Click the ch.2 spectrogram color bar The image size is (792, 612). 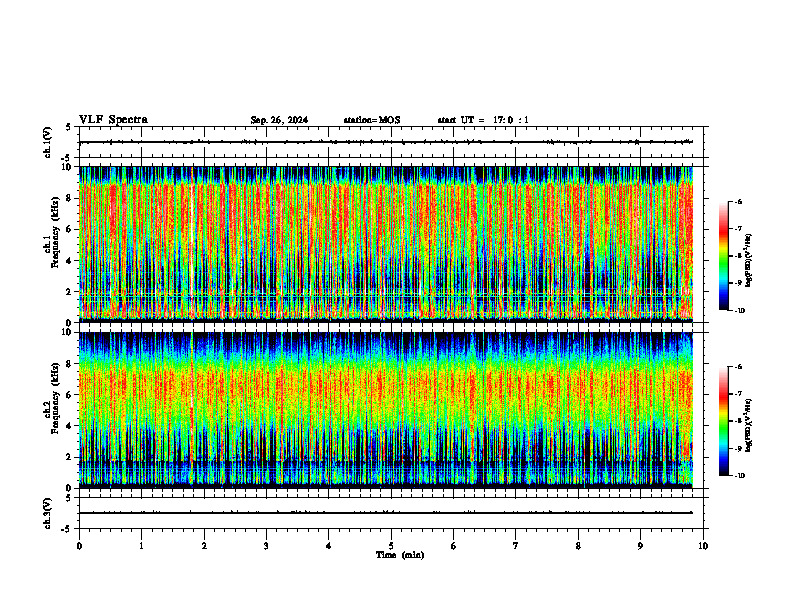[723, 421]
